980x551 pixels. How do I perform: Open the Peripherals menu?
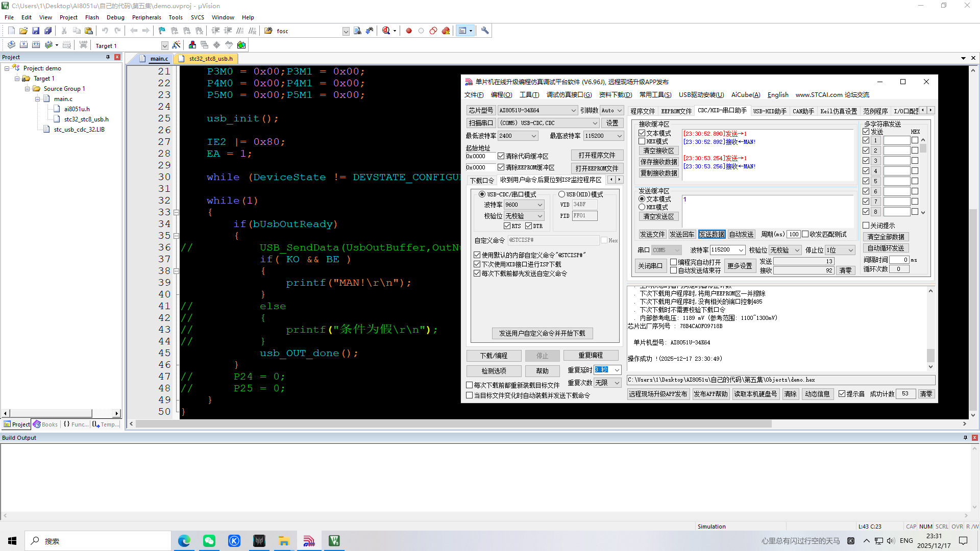pos(146,17)
